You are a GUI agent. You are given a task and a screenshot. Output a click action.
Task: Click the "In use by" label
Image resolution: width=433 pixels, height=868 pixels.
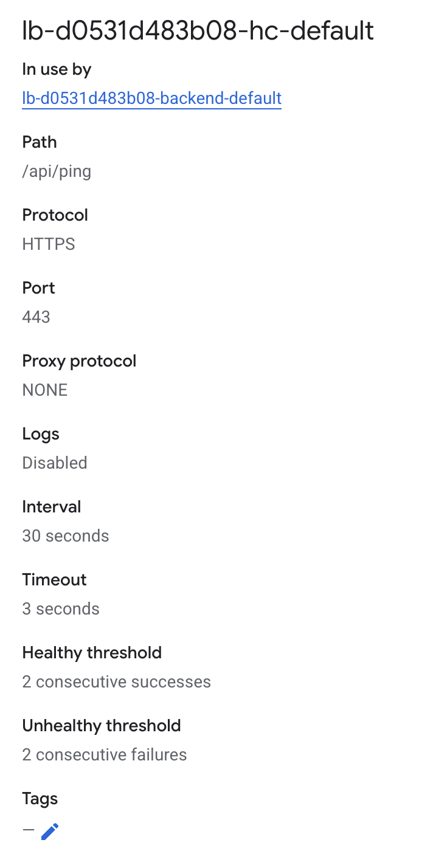(x=57, y=69)
